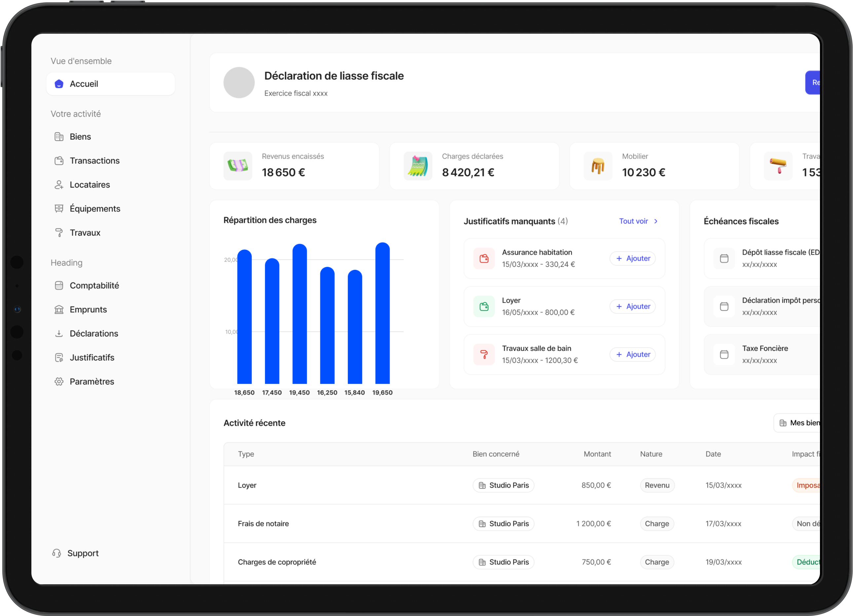Select the Biens building icon
The image size is (853, 616).
point(59,136)
